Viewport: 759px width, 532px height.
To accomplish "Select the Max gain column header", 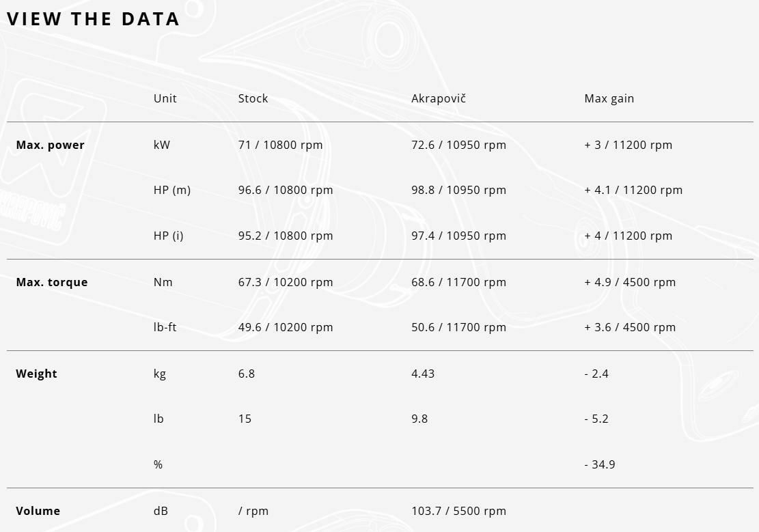I will (609, 98).
